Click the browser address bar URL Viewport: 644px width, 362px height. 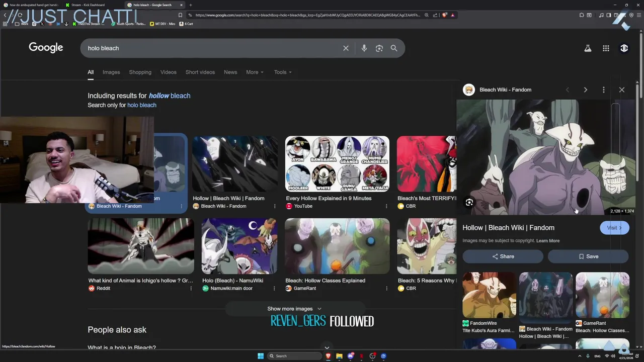(307, 15)
